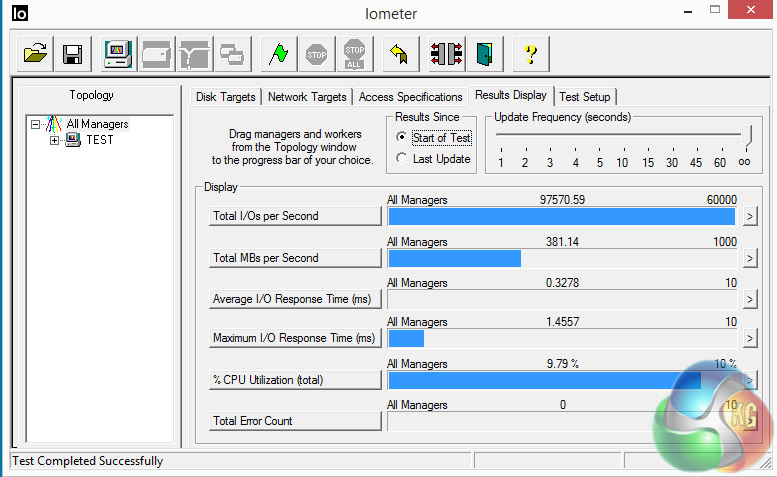Switch to the Disk Targets tab

click(225, 97)
